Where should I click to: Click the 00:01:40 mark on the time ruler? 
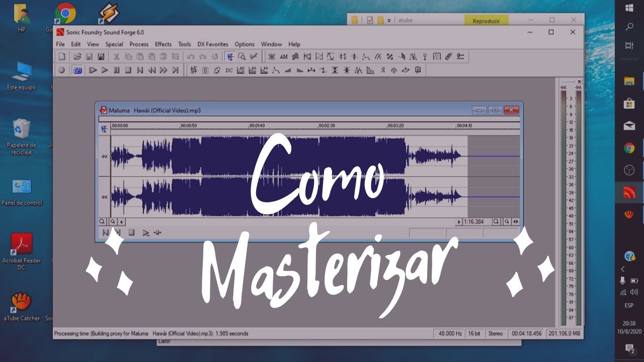pyautogui.click(x=257, y=126)
